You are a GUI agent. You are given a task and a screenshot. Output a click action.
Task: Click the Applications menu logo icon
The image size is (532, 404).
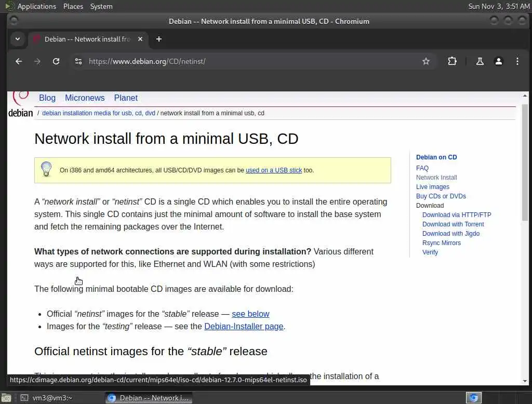point(9,6)
